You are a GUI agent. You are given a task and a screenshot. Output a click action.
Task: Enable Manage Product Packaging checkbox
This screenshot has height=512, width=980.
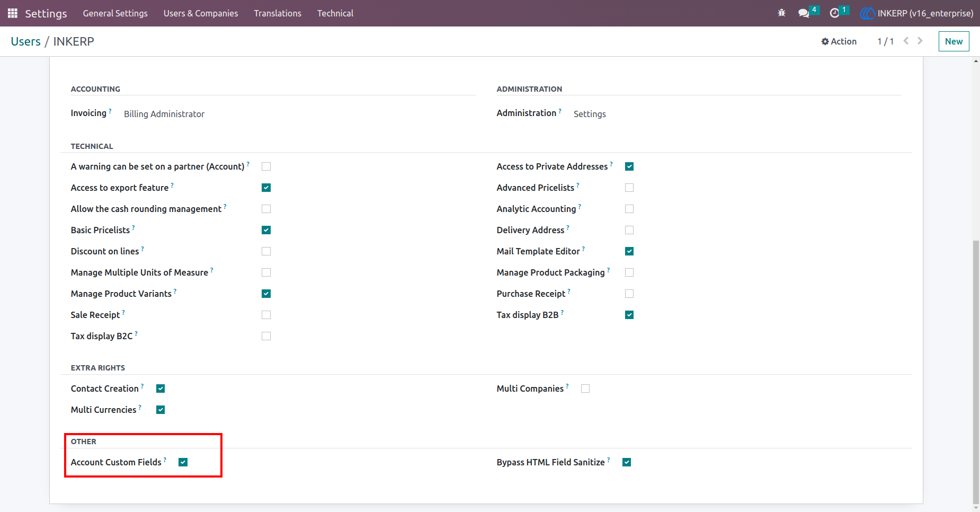pyautogui.click(x=629, y=272)
